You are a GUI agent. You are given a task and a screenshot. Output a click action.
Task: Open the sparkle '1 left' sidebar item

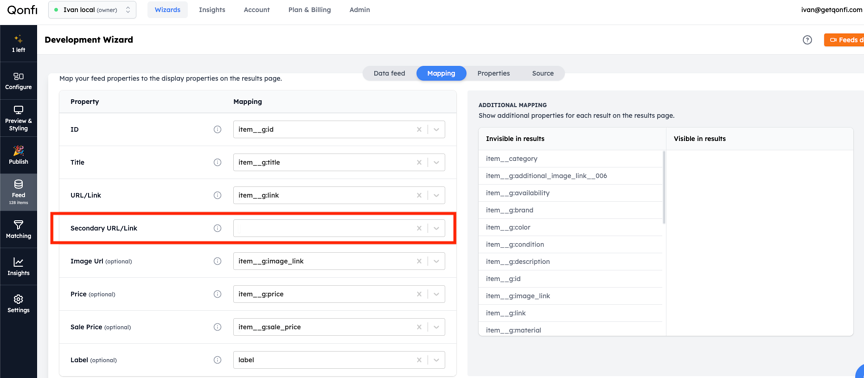pyautogui.click(x=18, y=44)
